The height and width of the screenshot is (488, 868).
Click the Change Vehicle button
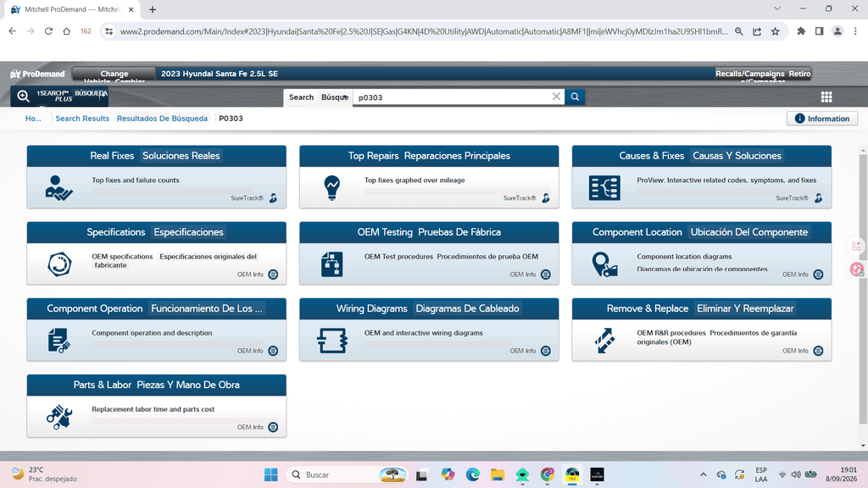(x=114, y=74)
